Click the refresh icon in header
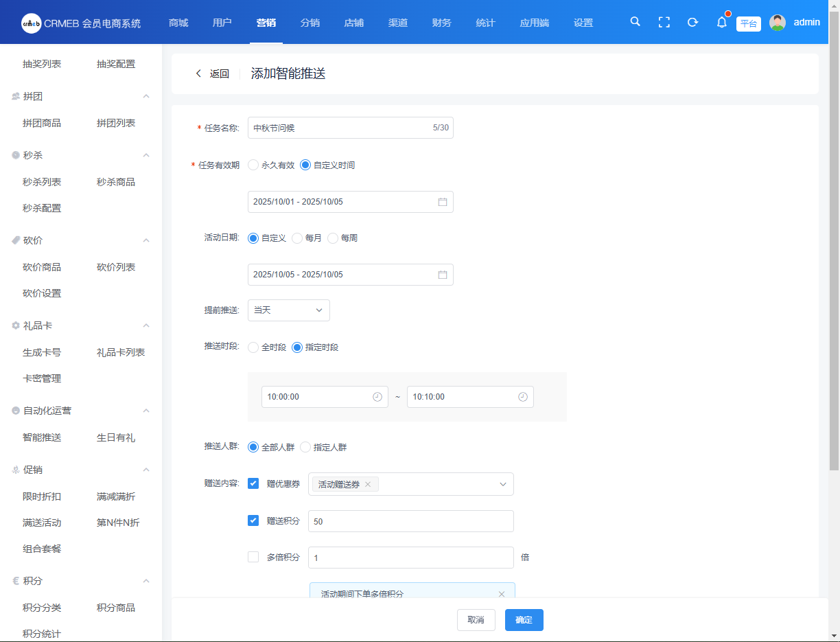The width and height of the screenshot is (840, 642). pos(692,22)
